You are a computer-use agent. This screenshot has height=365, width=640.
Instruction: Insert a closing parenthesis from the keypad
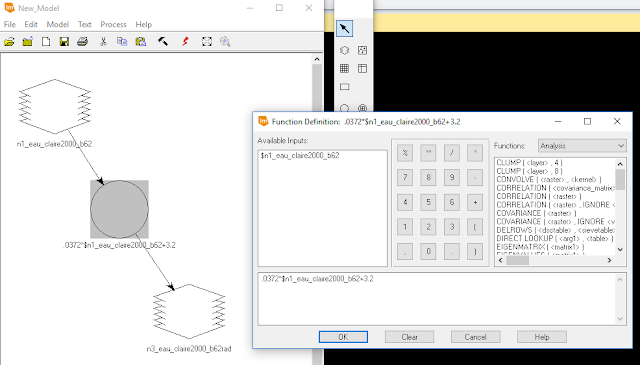[x=475, y=251]
